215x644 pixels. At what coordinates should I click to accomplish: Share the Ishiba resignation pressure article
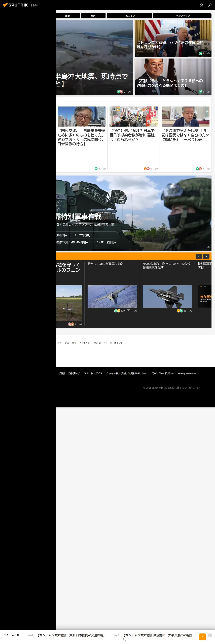coord(208,92)
